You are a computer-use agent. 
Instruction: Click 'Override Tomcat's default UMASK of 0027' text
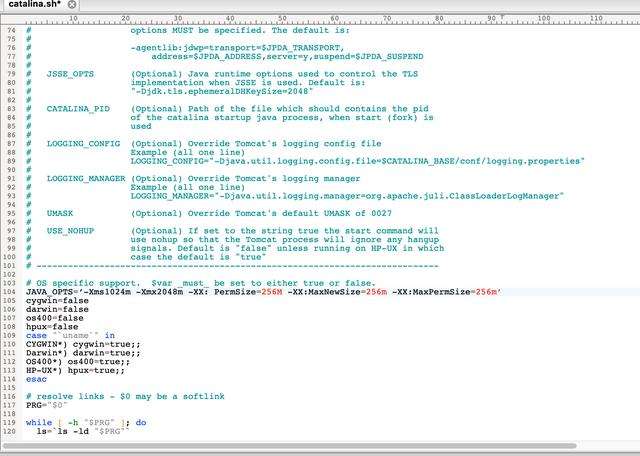tap(290, 214)
